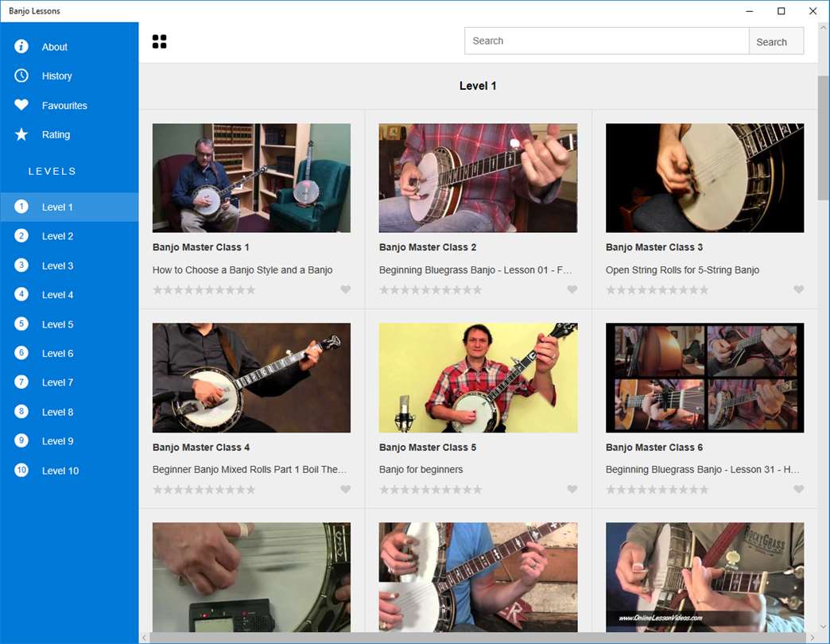Switch to Level 5 label
This screenshot has width=830, height=644.
point(58,324)
